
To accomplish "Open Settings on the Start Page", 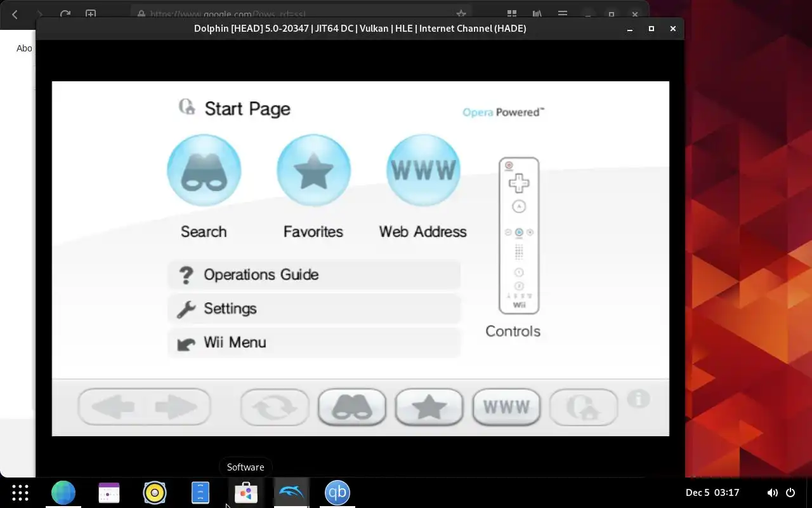I will pos(314,309).
